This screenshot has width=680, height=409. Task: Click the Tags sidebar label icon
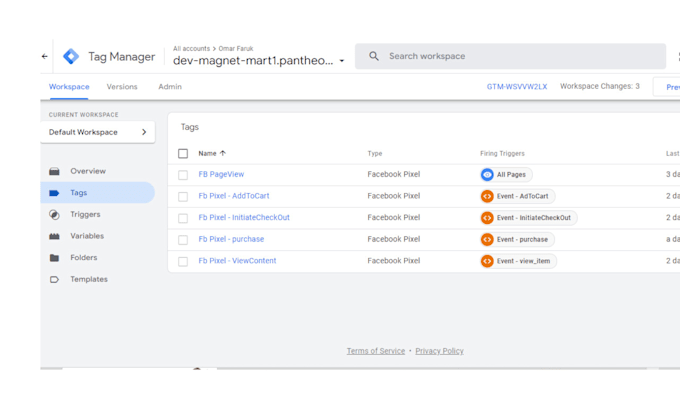(x=54, y=193)
